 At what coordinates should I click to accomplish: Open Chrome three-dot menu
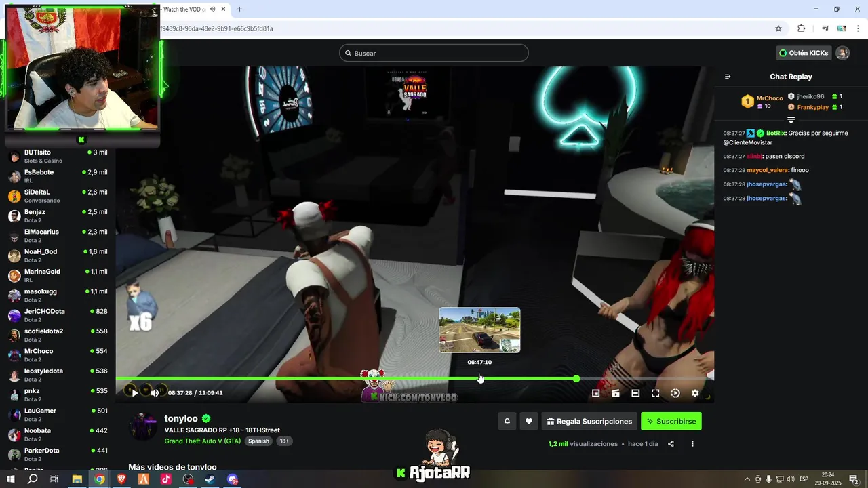858,28
